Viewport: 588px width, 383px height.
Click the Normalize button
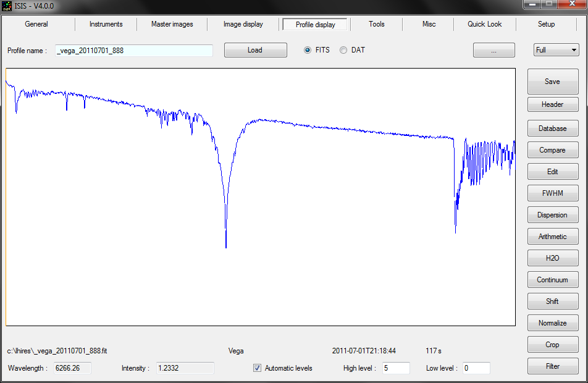552,323
